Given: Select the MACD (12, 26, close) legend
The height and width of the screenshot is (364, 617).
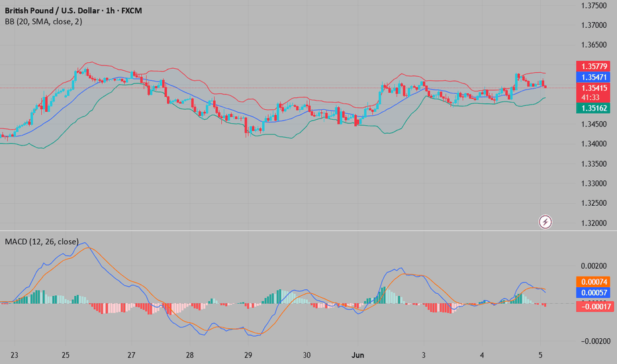Looking at the screenshot, I should pos(41,242).
